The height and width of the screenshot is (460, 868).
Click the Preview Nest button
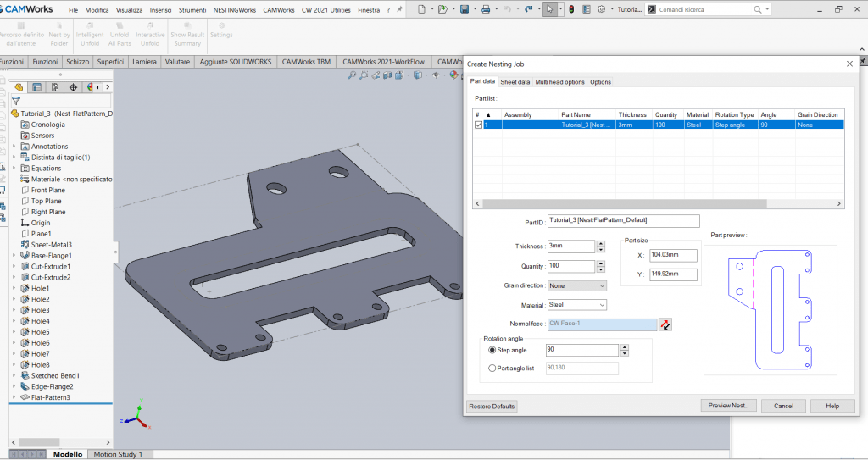click(728, 406)
